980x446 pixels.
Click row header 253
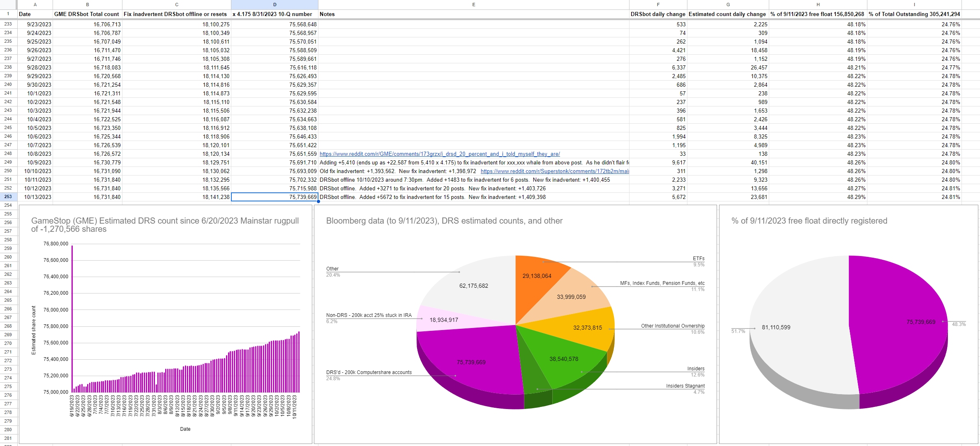click(x=8, y=197)
